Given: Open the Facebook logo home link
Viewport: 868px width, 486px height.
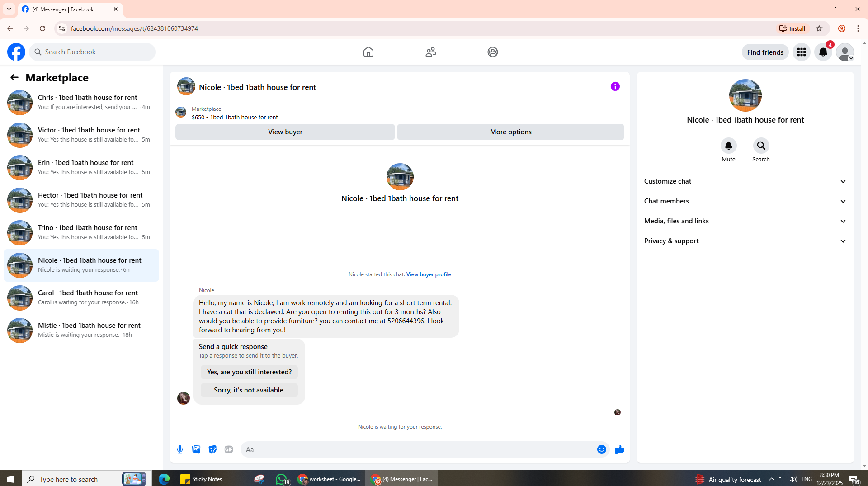Looking at the screenshot, I should (16, 52).
